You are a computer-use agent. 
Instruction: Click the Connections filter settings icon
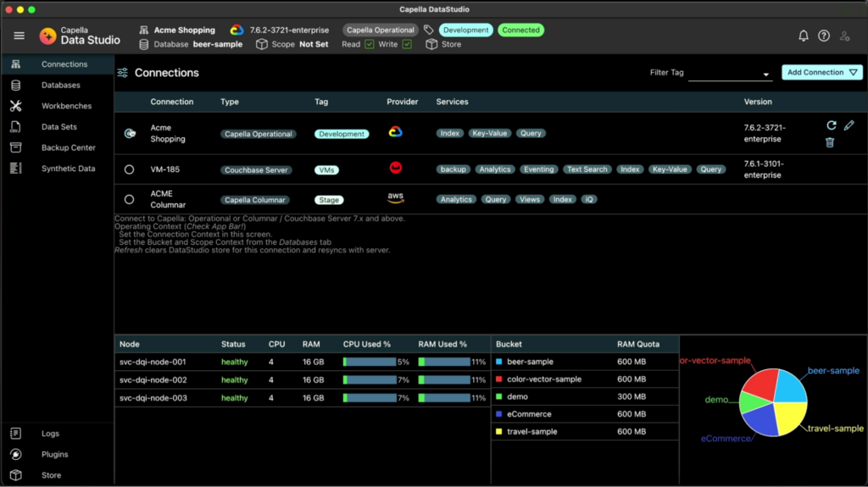122,73
